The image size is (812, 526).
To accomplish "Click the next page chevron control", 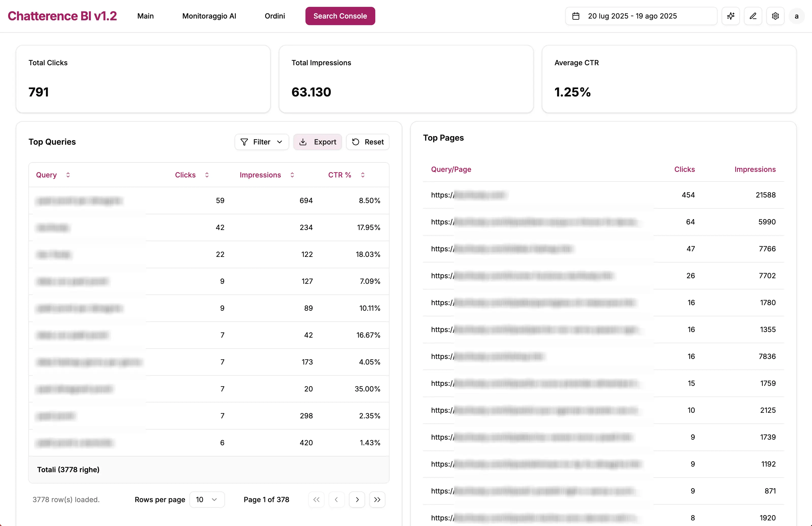I will coord(357,499).
